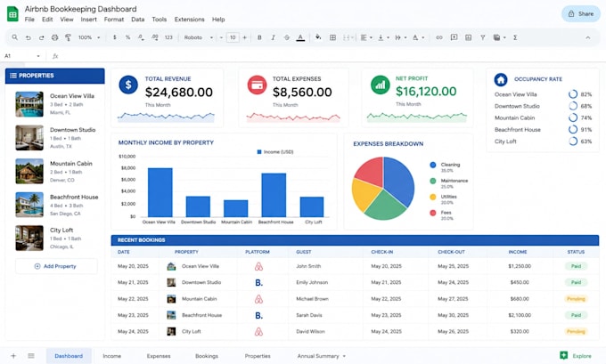The image size is (606, 364).
Task: Insert a link
Action: [439, 37]
